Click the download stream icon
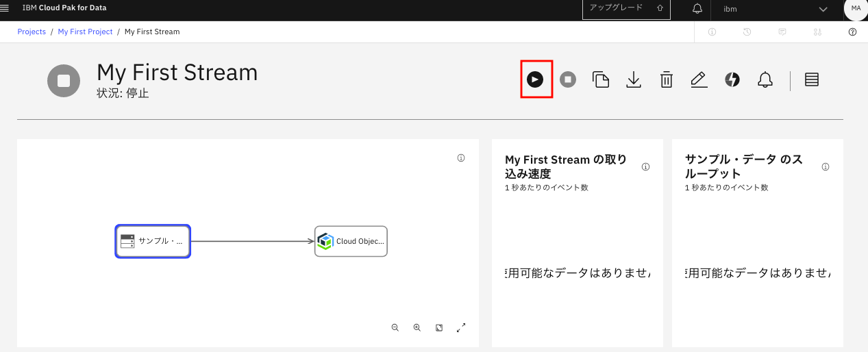Image resolution: width=868 pixels, height=352 pixels. pos(634,80)
